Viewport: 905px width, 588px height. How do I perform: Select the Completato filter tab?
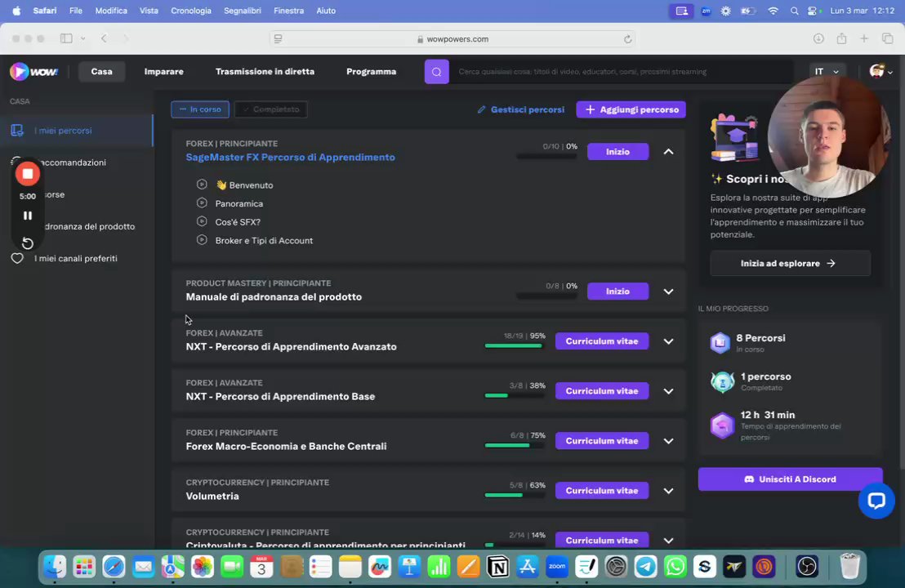point(270,109)
